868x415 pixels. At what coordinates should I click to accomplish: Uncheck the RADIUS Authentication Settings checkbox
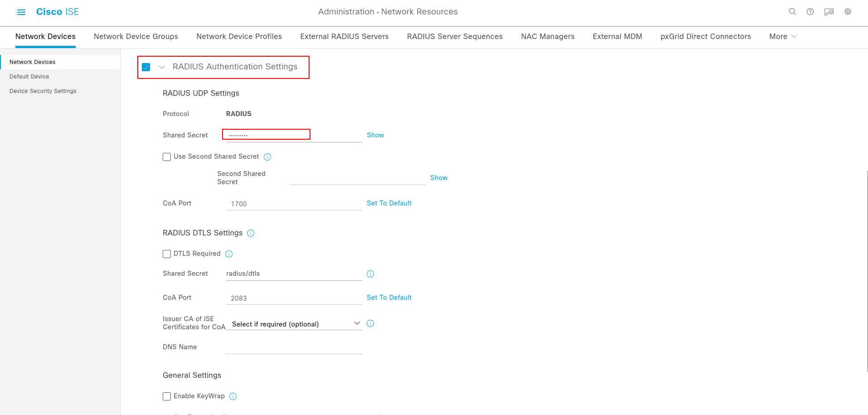(146, 67)
